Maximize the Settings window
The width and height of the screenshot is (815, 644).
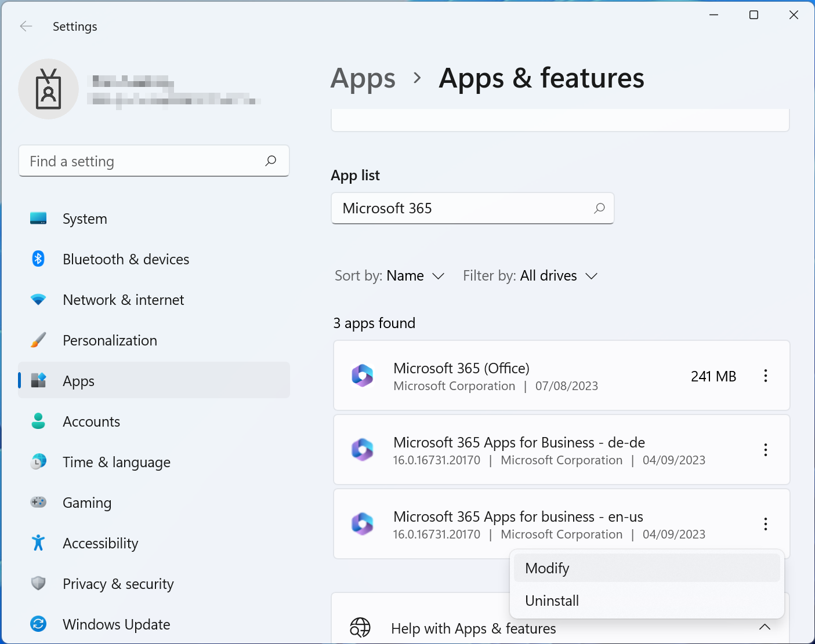pos(754,15)
